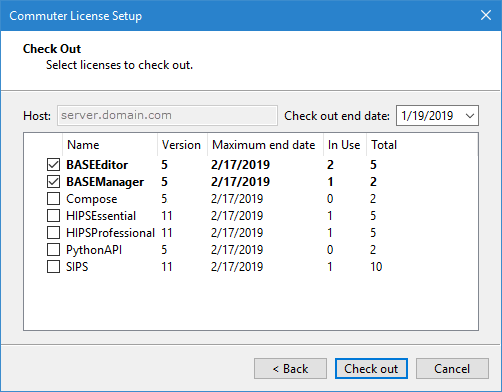Sort by the Version column header
Viewport: 502px width, 392px height.
point(182,145)
